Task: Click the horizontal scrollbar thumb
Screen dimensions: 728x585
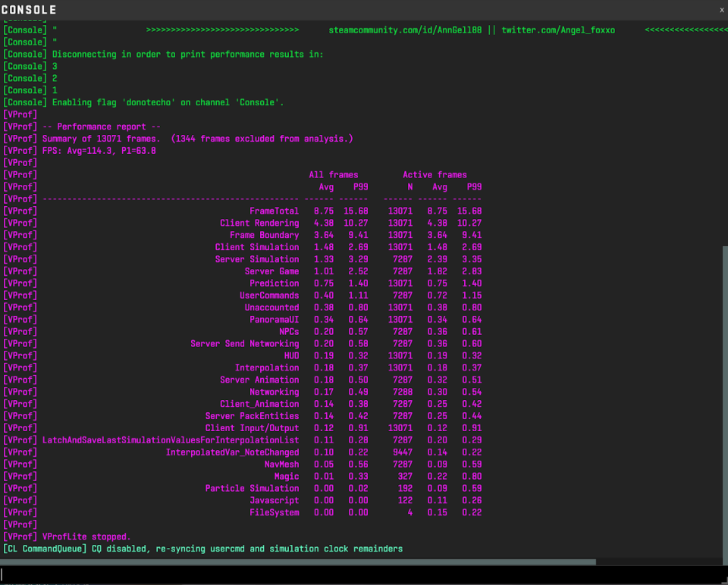Action: pyautogui.click(x=297, y=562)
